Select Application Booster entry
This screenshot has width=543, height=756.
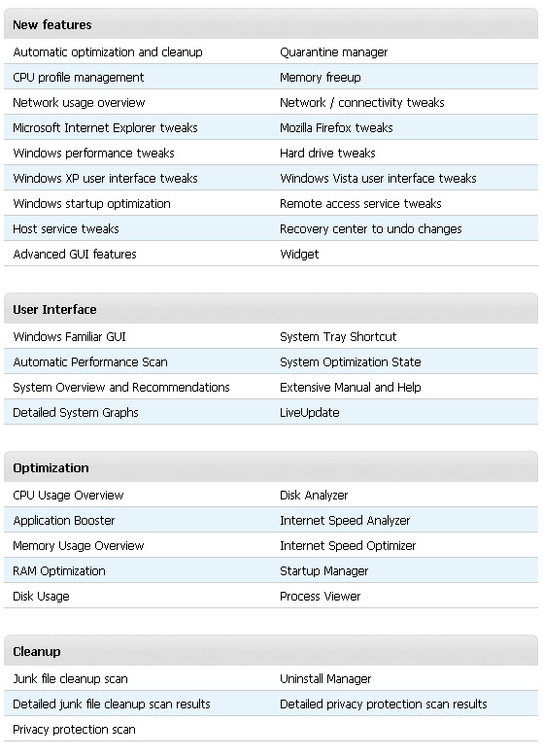click(x=63, y=521)
